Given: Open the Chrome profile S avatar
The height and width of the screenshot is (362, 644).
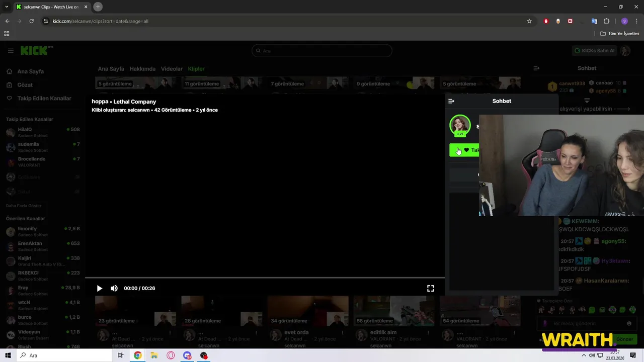Looking at the screenshot, I should (x=624, y=21).
